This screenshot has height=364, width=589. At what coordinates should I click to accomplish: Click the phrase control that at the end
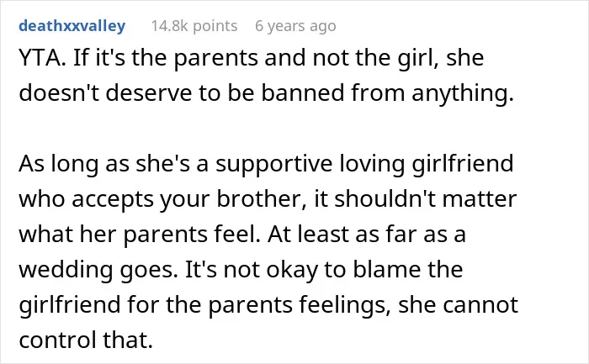pos(86,340)
